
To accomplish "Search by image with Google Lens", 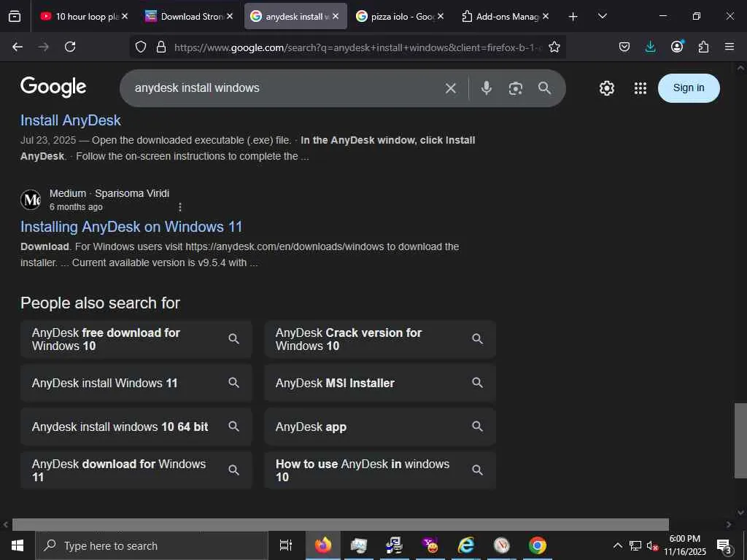I will (x=516, y=88).
